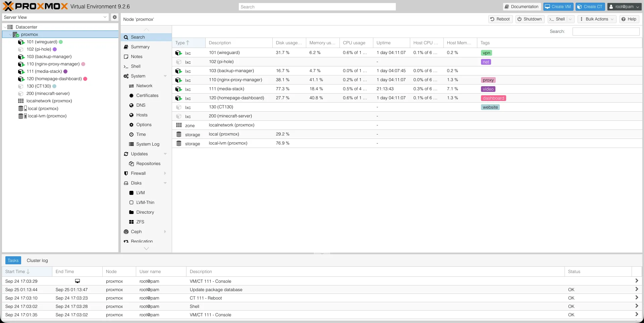Click the LVM-Thin icon
644x323 pixels.
click(131, 203)
